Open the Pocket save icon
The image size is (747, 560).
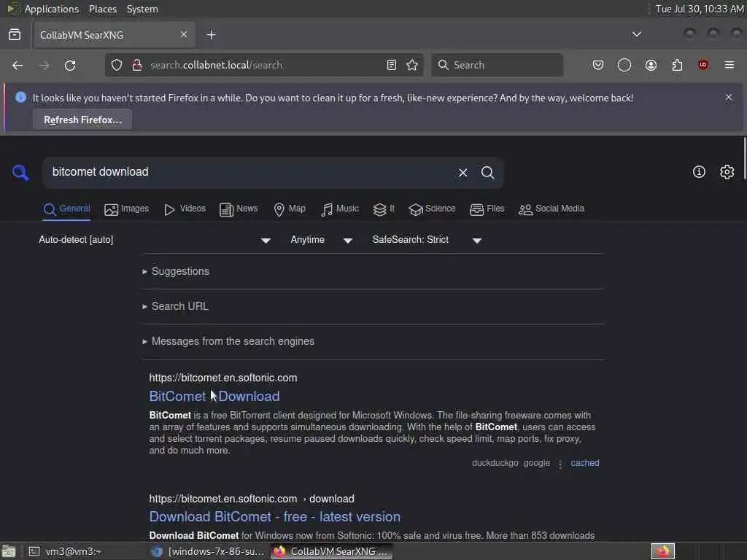pos(598,65)
